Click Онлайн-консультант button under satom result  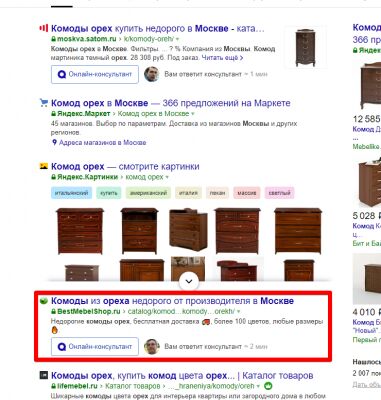[95, 74]
